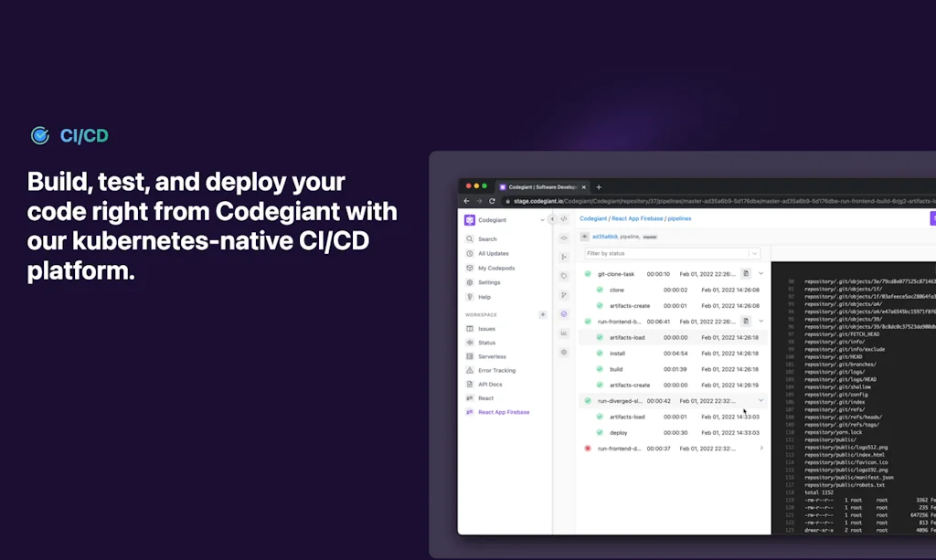This screenshot has height=560, width=936.
Task: Click the pipelines breadcrumb link
Action: pyautogui.click(x=679, y=219)
